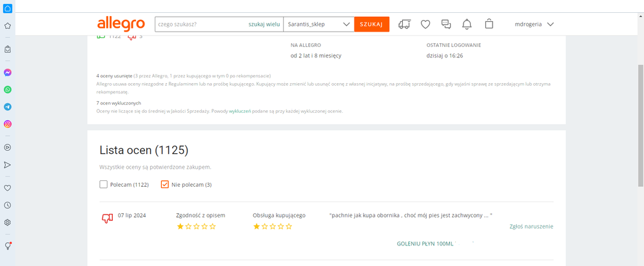
Task: Open notifications bell icon
Action: [467, 24]
